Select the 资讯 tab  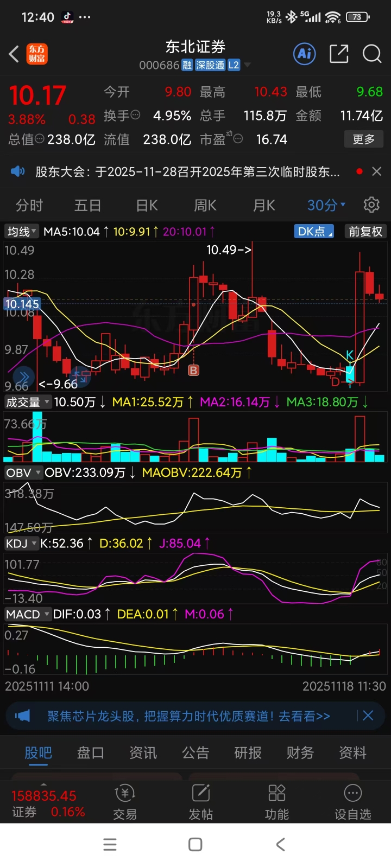pyautogui.click(x=143, y=752)
